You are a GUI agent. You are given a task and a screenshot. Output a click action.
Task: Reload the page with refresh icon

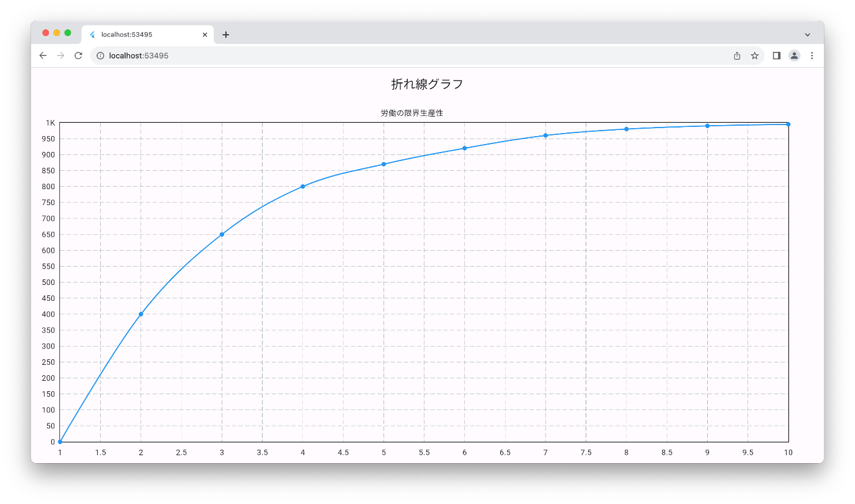pyautogui.click(x=78, y=56)
